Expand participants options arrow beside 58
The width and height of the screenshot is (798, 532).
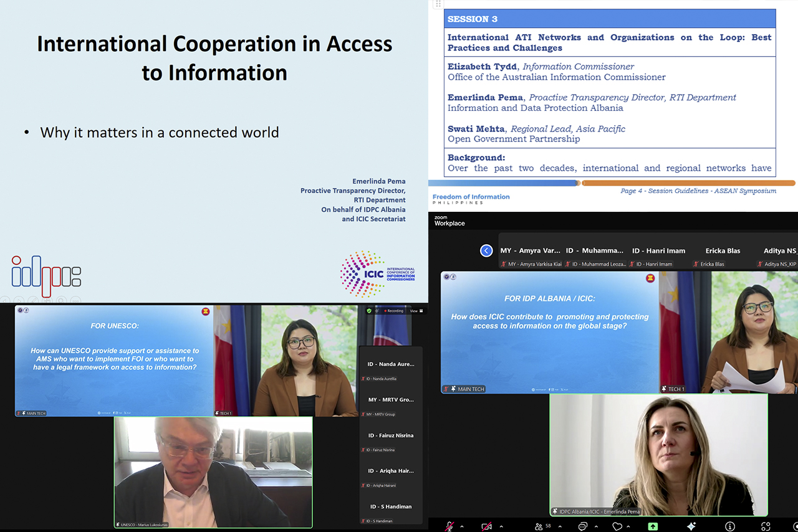[559, 526]
